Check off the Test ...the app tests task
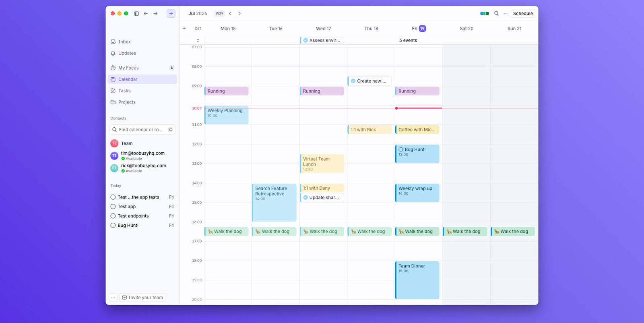Image resolution: width=644 pixels, height=323 pixels. tap(113, 197)
